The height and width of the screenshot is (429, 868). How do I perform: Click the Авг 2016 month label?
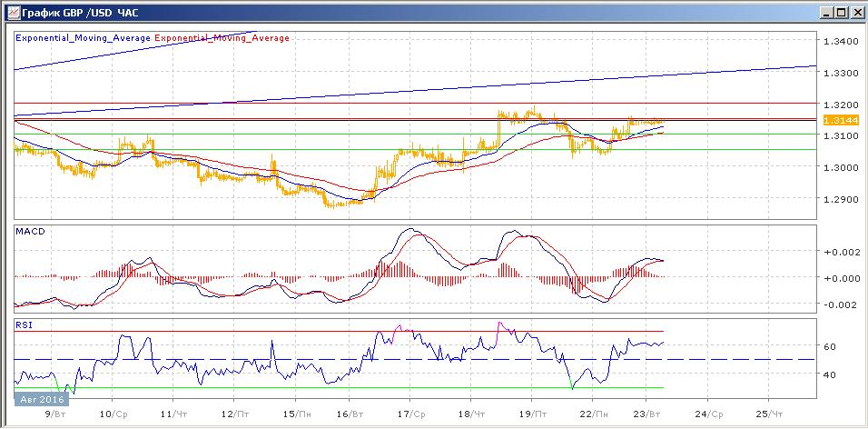41,398
